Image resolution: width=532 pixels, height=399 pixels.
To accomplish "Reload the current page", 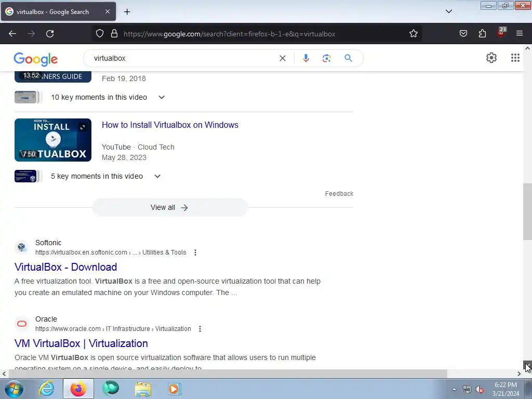I will pos(50,34).
